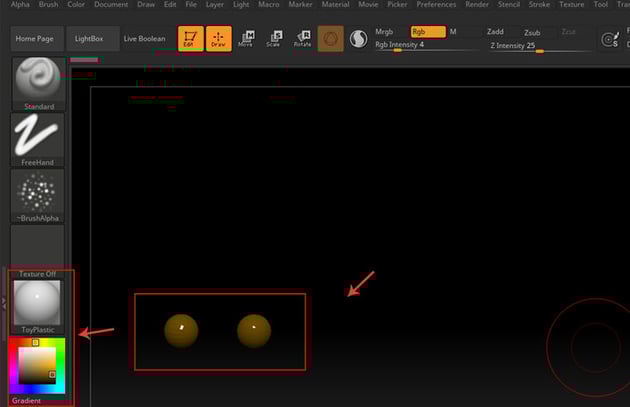Viewport: 630px width, 407px height.
Task: Adjust the Rgb Intensity slider
Action: coord(427,46)
